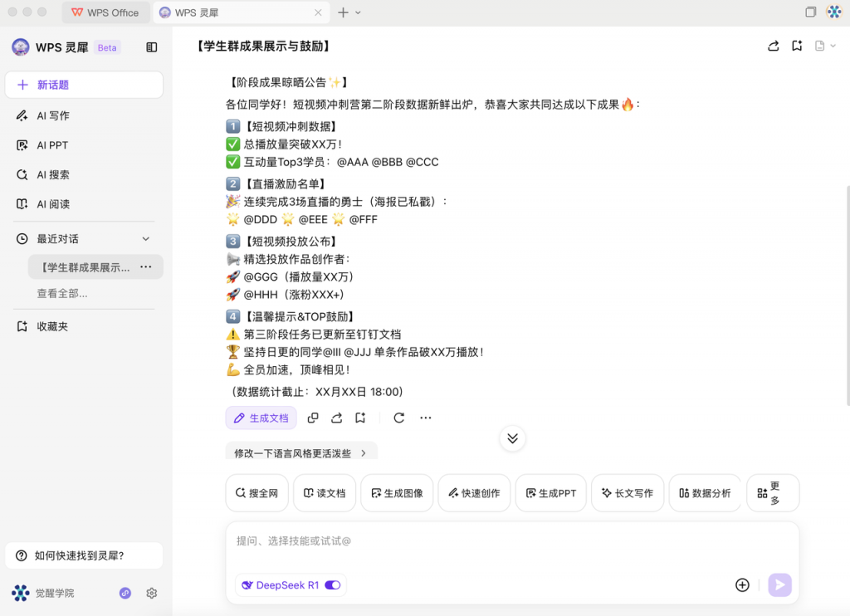Regenerate the reply with refresh icon
Screen dimensions: 850x616
[x=399, y=418]
